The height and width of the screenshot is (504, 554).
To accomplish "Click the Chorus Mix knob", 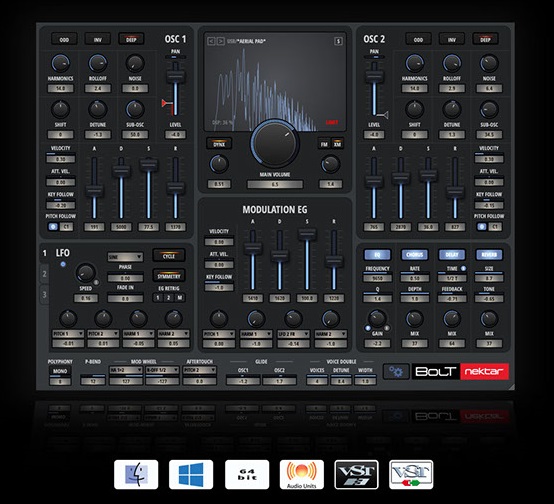I will coord(414,319).
